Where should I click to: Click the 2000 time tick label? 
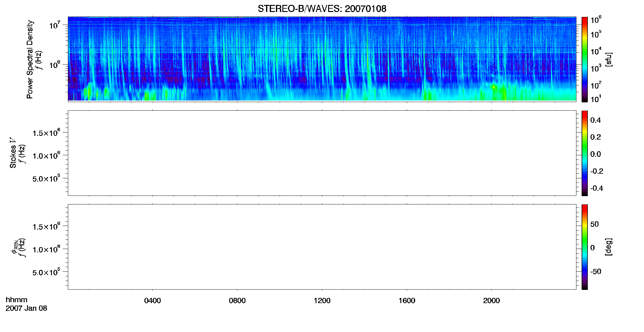(491, 301)
